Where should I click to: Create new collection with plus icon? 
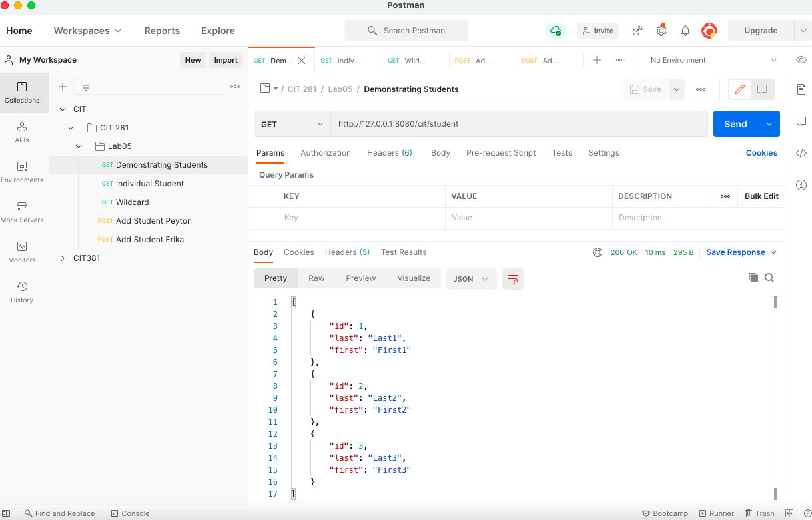(x=63, y=87)
